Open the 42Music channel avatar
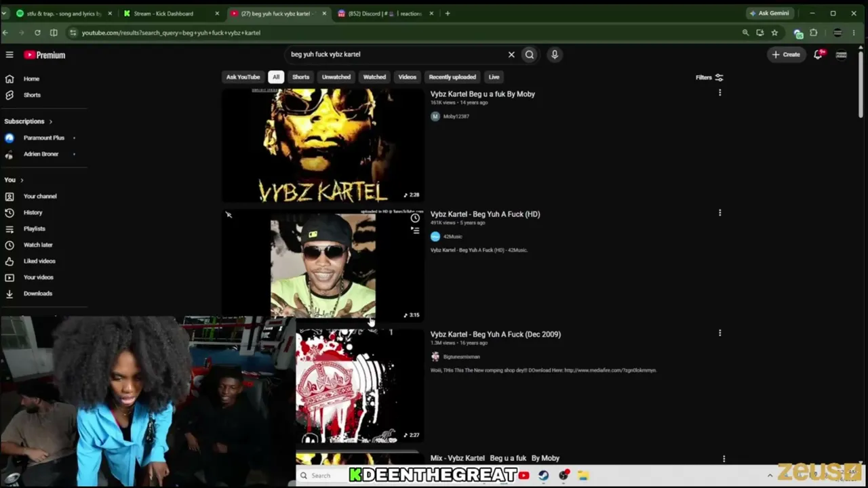This screenshot has width=868, height=488. click(435, 237)
